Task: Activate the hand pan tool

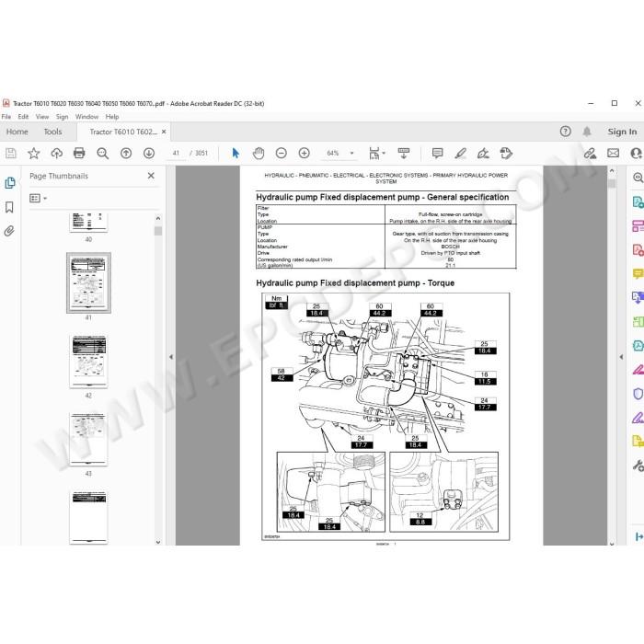Action: pyautogui.click(x=259, y=154)
